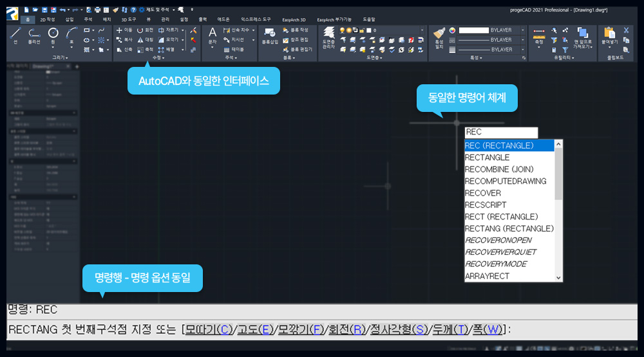Click the Copy (복사) tool
The image size is (644, 357).
tap(124, 40)
